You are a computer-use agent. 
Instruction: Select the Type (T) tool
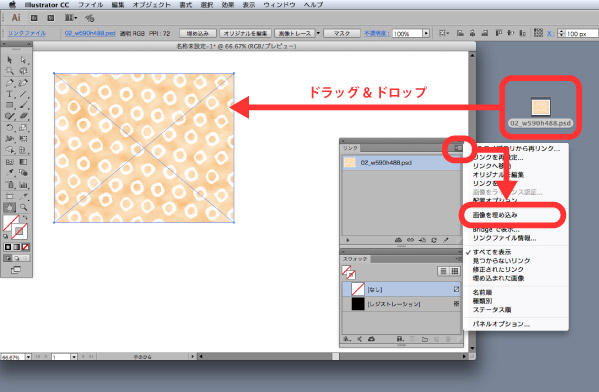coord(10,94)
